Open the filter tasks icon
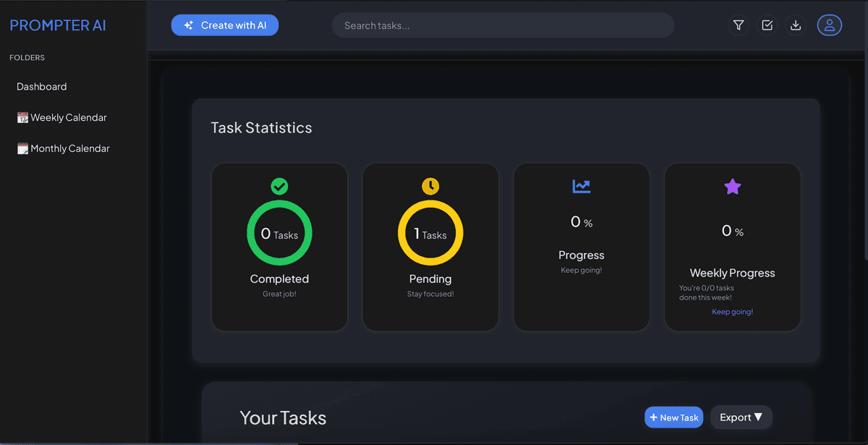 [739, 25]
